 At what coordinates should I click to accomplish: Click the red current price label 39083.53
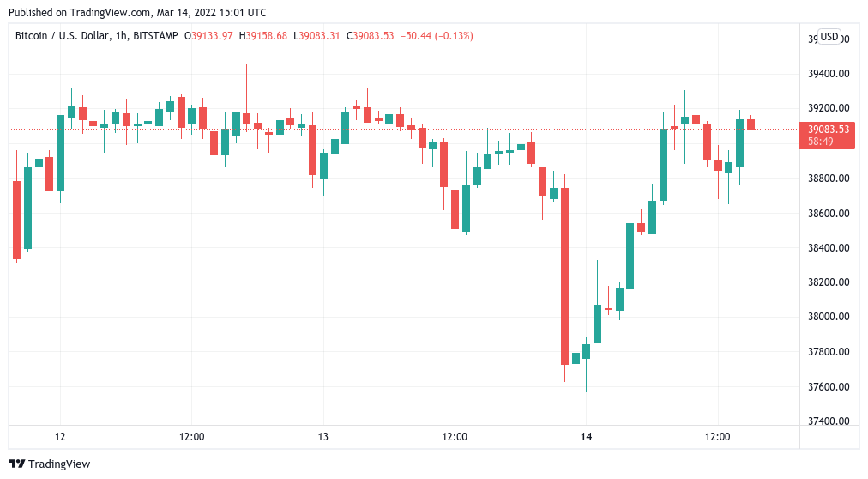(x=829, y=130)
